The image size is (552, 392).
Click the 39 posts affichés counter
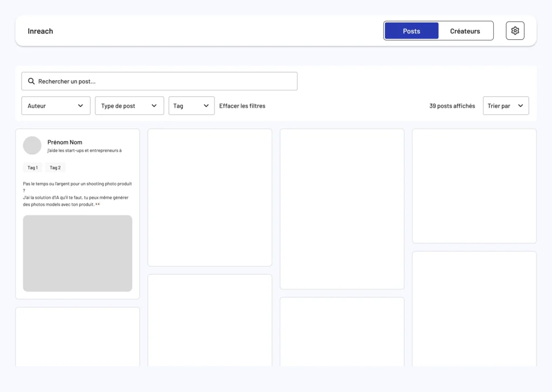point(452,106)
